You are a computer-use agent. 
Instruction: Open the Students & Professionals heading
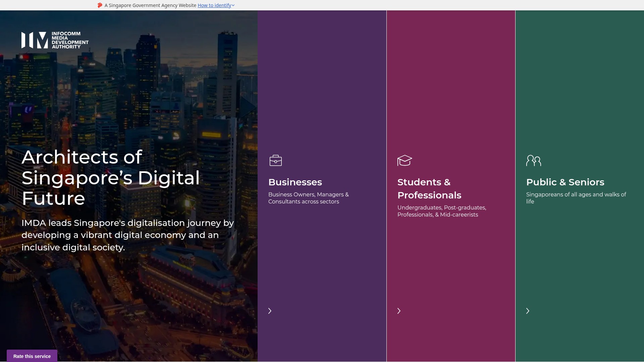tap(429, 189)
